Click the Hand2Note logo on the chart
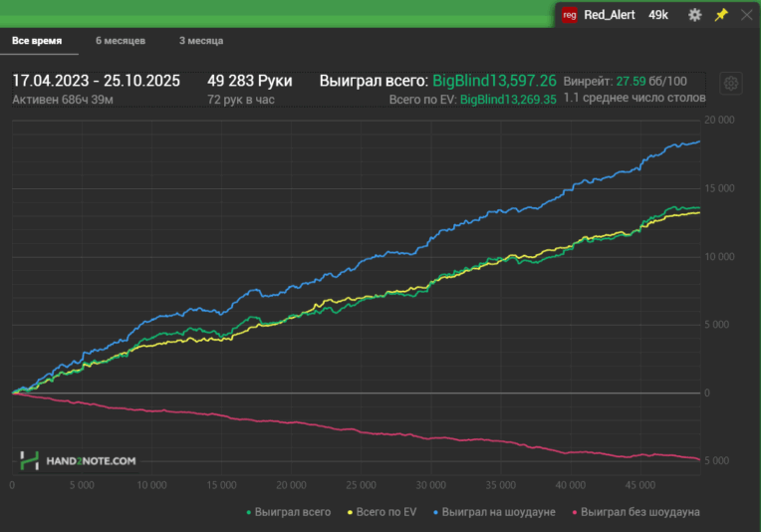This screenshot has width=761, height=532. coord(78,460)
